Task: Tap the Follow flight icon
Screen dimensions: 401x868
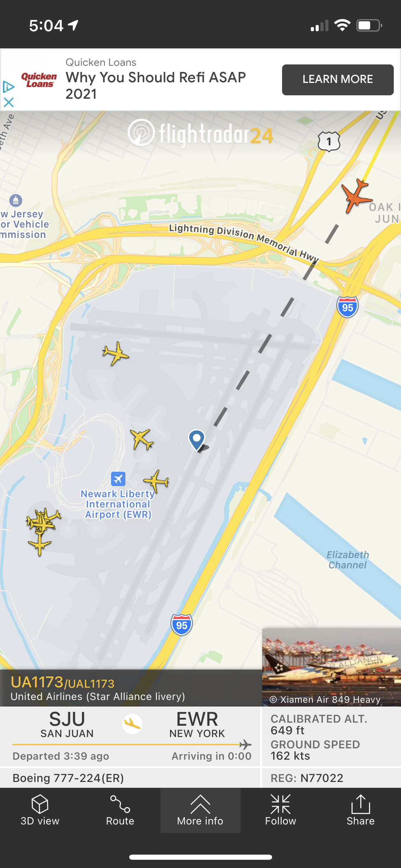Action: click(280, 810)
